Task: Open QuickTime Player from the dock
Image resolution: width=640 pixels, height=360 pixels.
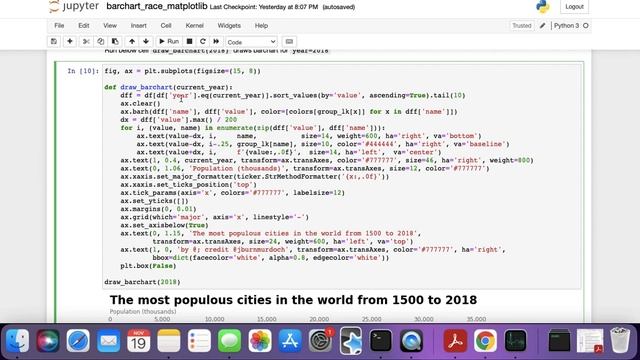Action: click(x=411, y=340)
